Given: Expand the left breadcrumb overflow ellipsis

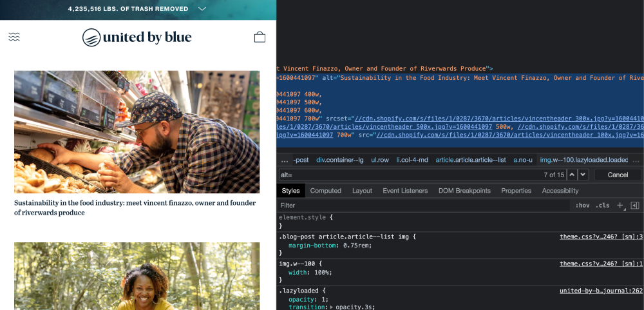Looking at the screenshot, I should pyautogui.click(x=284, y=160).
